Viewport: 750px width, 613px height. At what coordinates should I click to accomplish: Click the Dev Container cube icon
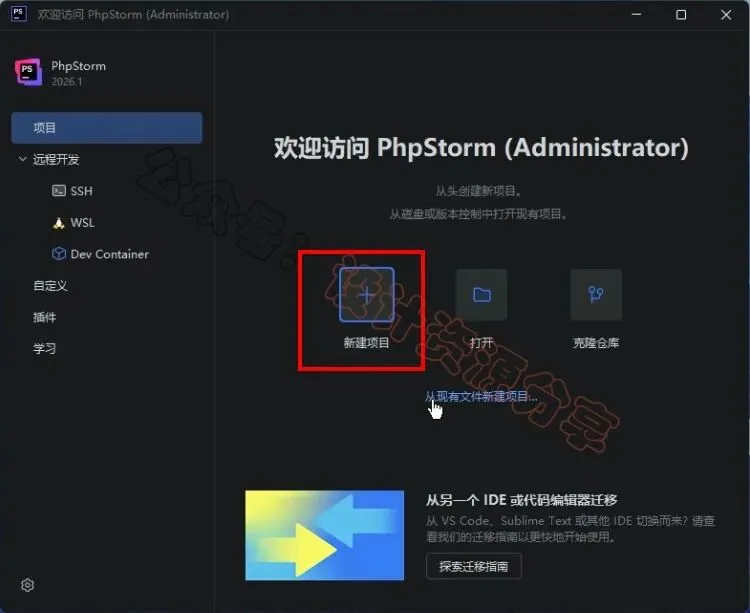tap(58, 254)
